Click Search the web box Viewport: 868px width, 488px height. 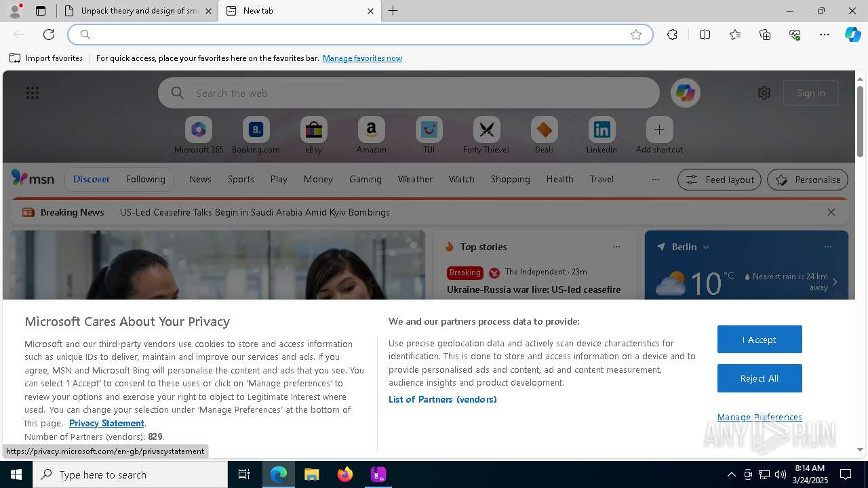click(409, 93)
